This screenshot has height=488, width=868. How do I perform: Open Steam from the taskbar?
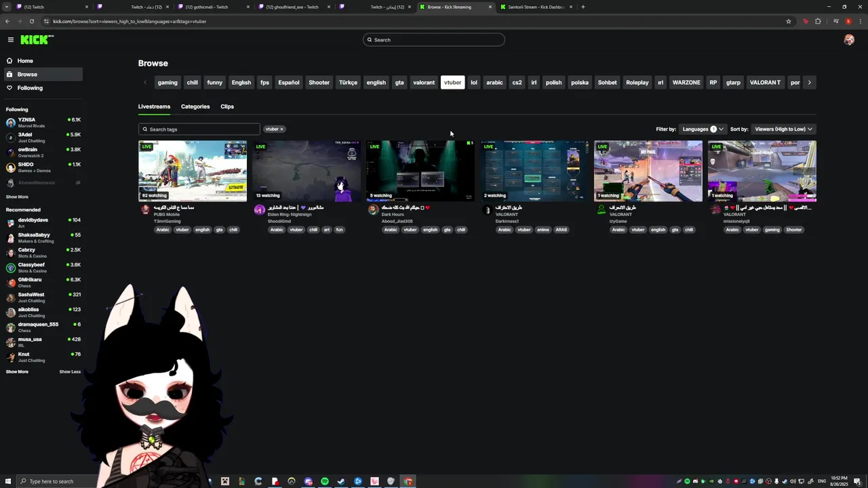[341, 481]
